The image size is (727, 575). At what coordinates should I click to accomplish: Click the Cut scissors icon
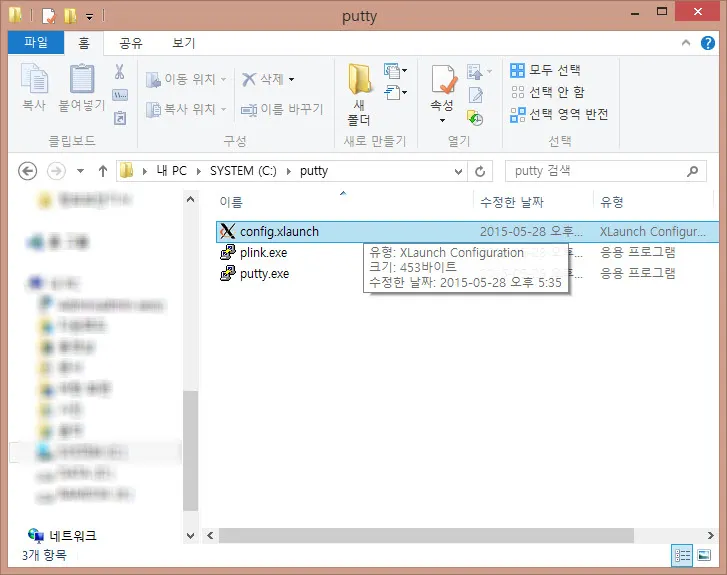(120, 72)
